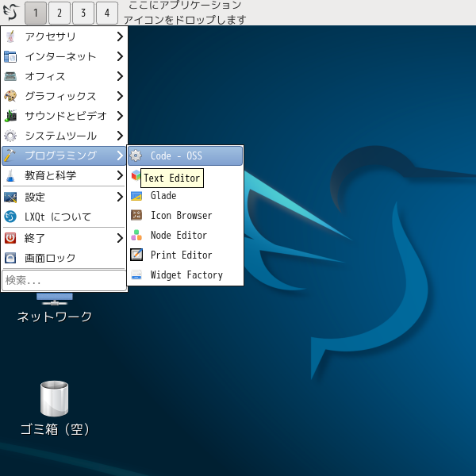
Task: Switch to workspace 4
Action: coord(107,13)
